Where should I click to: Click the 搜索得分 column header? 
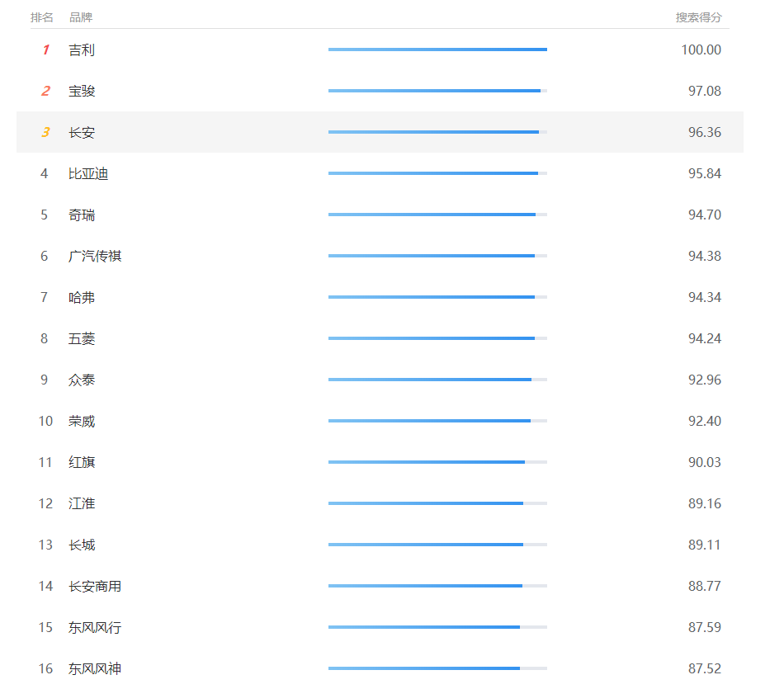coord(698,17)
